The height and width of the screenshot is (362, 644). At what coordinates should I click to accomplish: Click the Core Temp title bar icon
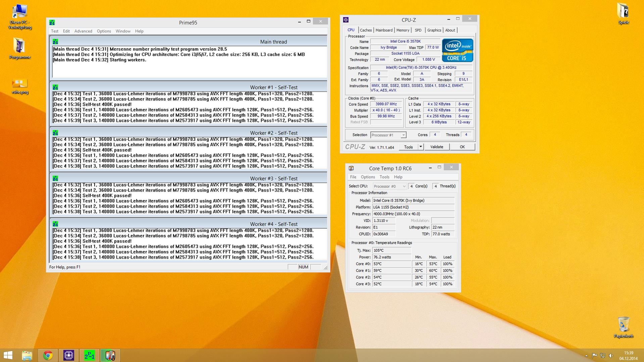pos(351,168)
